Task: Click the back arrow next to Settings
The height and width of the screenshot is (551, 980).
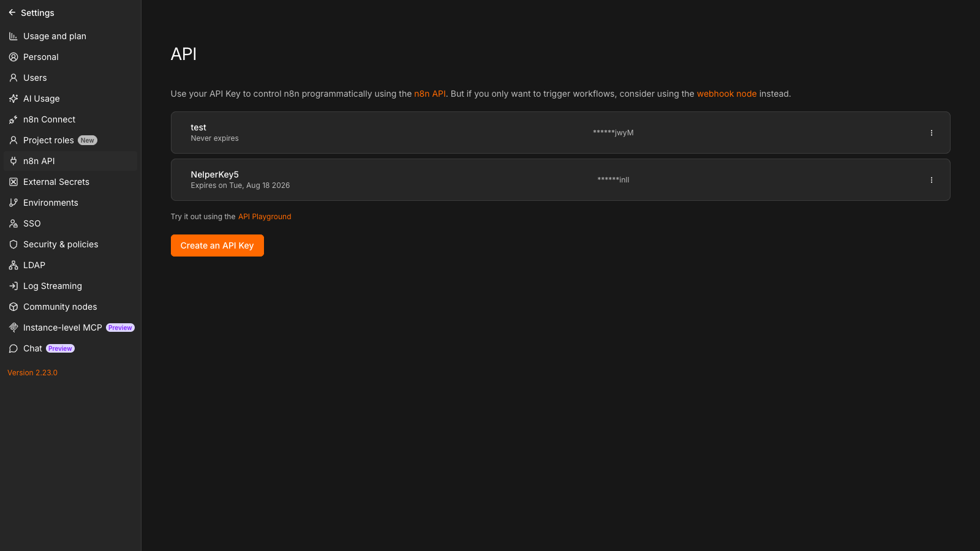Action: [12, 12]
